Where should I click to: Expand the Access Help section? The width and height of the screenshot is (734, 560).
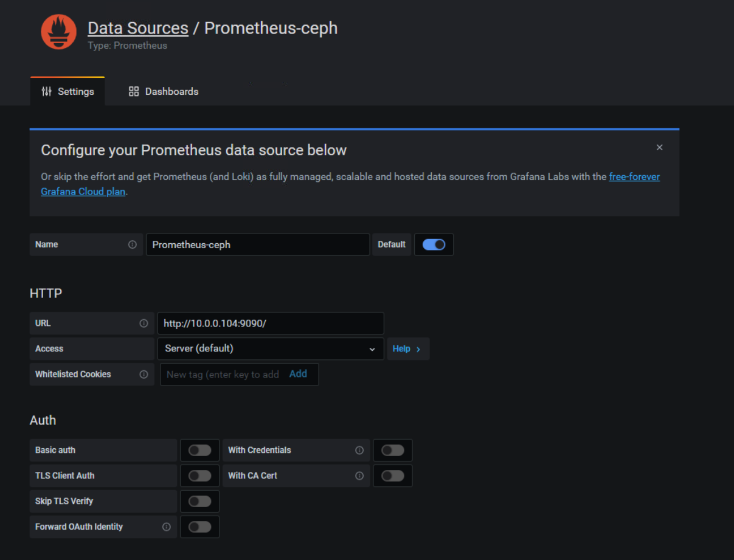(407, 349)
